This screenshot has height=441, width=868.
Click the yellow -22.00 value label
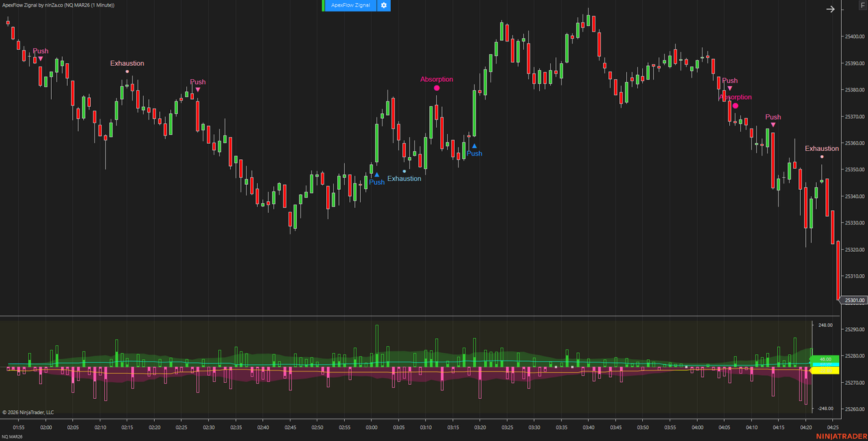825,370
